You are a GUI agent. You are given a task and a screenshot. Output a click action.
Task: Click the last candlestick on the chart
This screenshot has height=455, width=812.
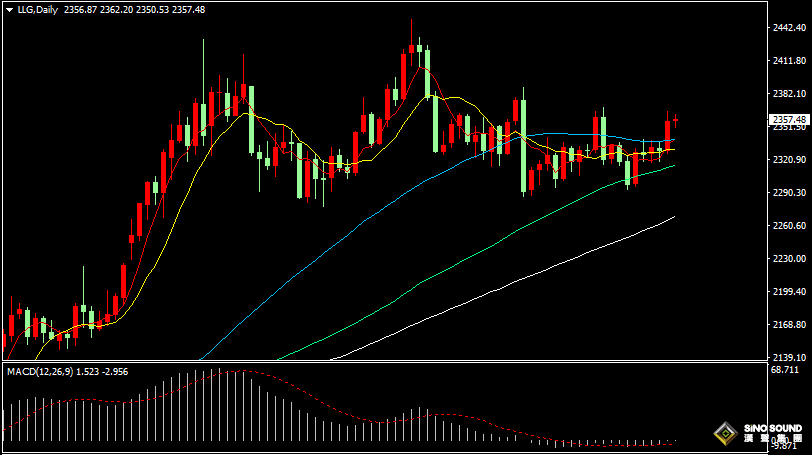[676, 120]
